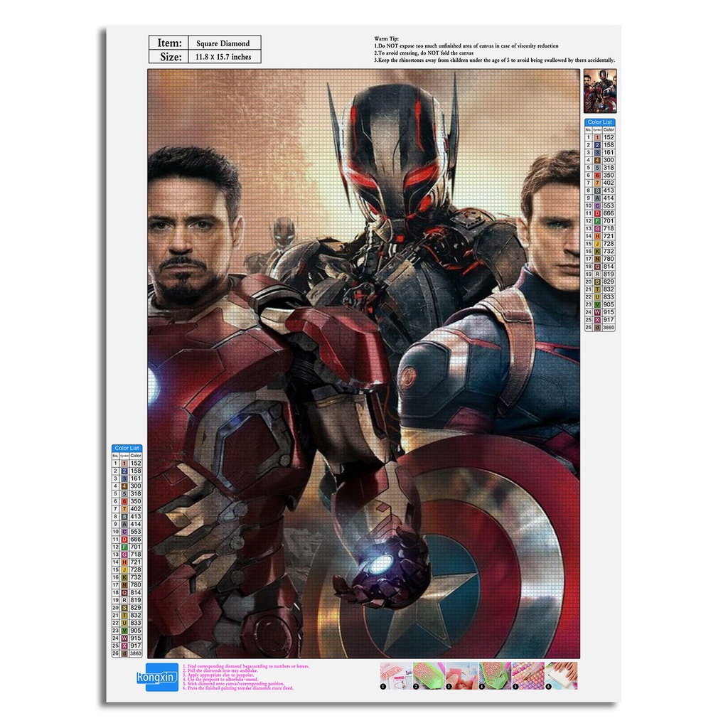728x728 pixels.
Task: Click the Item label cell
Action: coord(169,43)
